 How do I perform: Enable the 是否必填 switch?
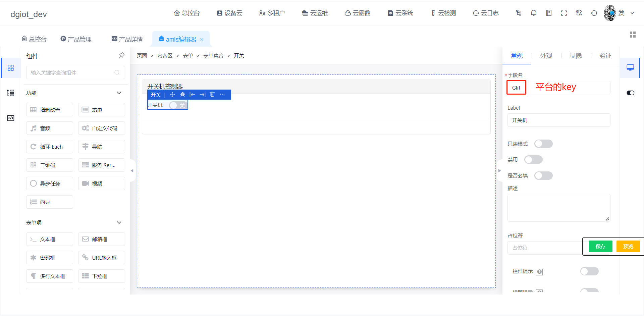[x=543, y=176]
